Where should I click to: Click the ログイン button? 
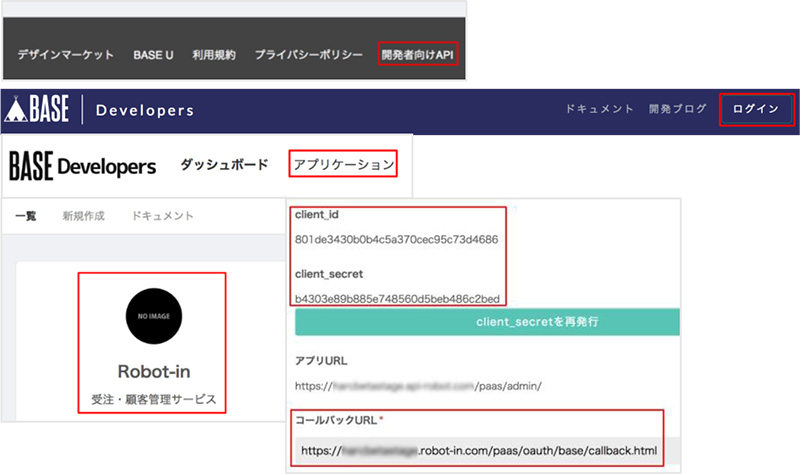[756, 109]
